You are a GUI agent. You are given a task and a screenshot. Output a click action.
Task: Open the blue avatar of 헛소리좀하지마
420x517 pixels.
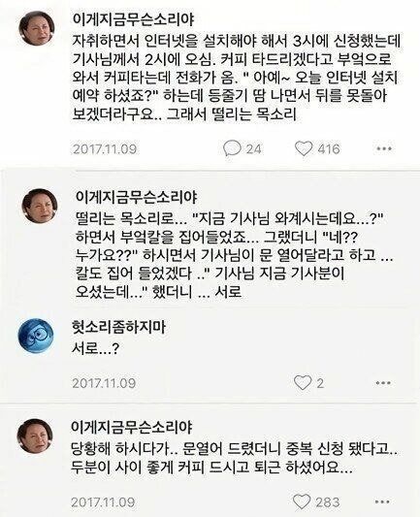point(36,336)
